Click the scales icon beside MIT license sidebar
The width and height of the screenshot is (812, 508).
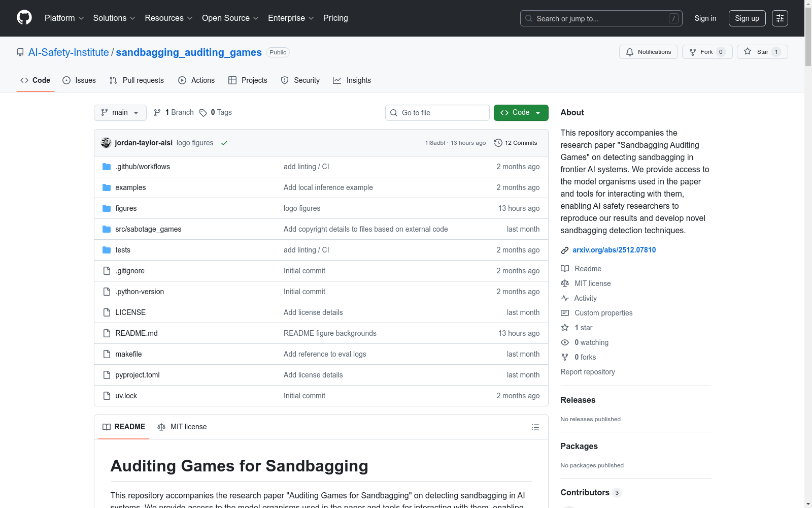pyautogui.click(x=565, y=283)
